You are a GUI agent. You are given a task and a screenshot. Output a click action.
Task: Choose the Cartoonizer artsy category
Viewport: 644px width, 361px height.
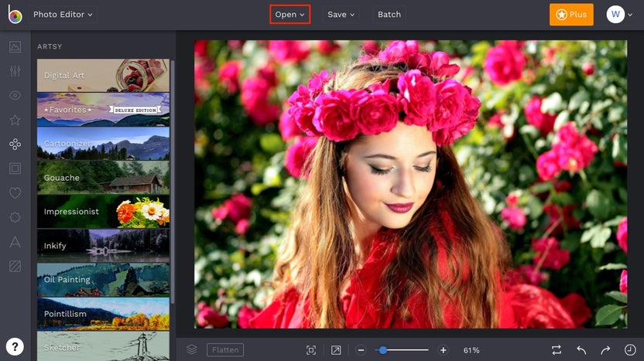point(103,144)
